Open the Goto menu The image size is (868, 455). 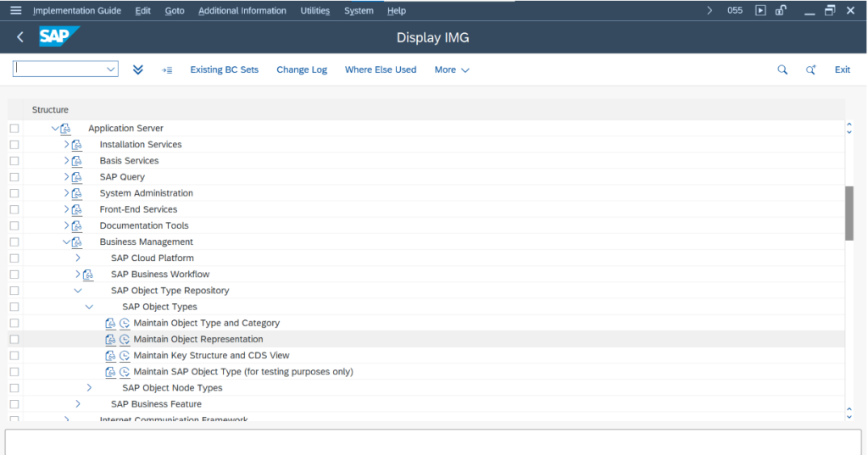(175, 10)
